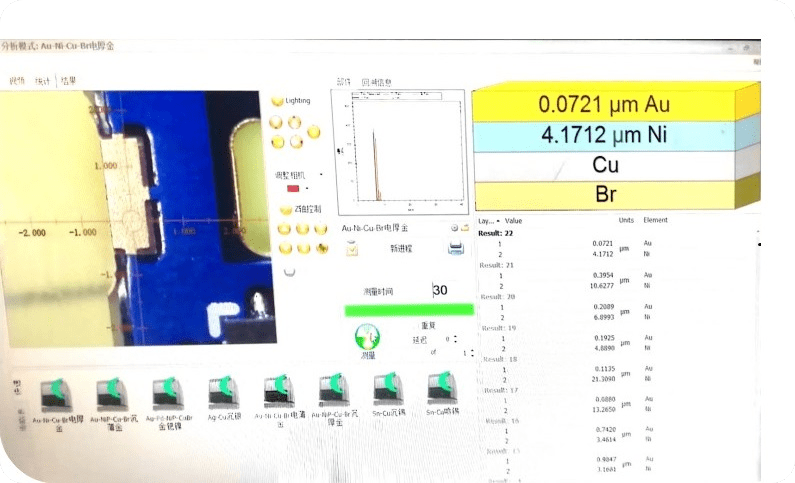Click the 10.6277 Ni value
The height and width of the screenshot is (483, 795).
point(602,286)
